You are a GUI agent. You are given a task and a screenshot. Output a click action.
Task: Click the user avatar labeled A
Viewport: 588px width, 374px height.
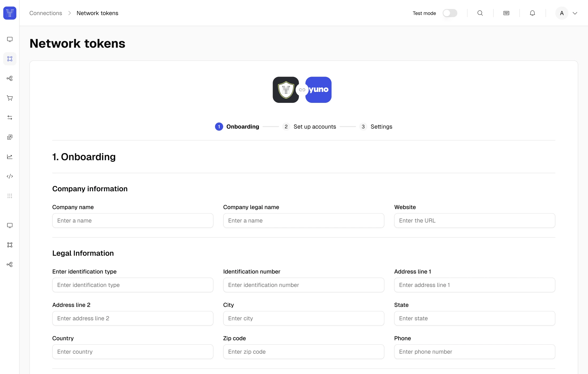point(562,13)
